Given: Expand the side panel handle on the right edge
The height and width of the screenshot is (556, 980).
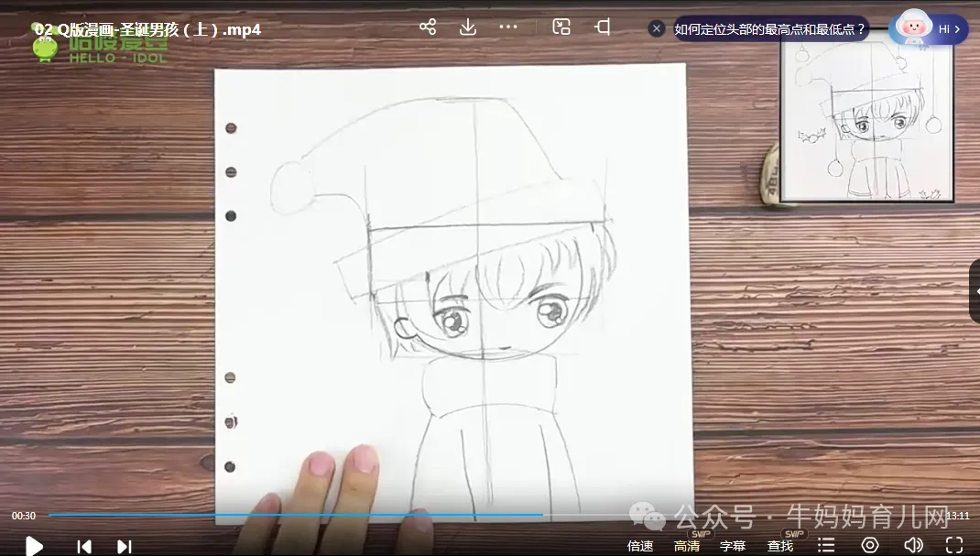Looking at the screenshot, I should click(x=975, y=292).
